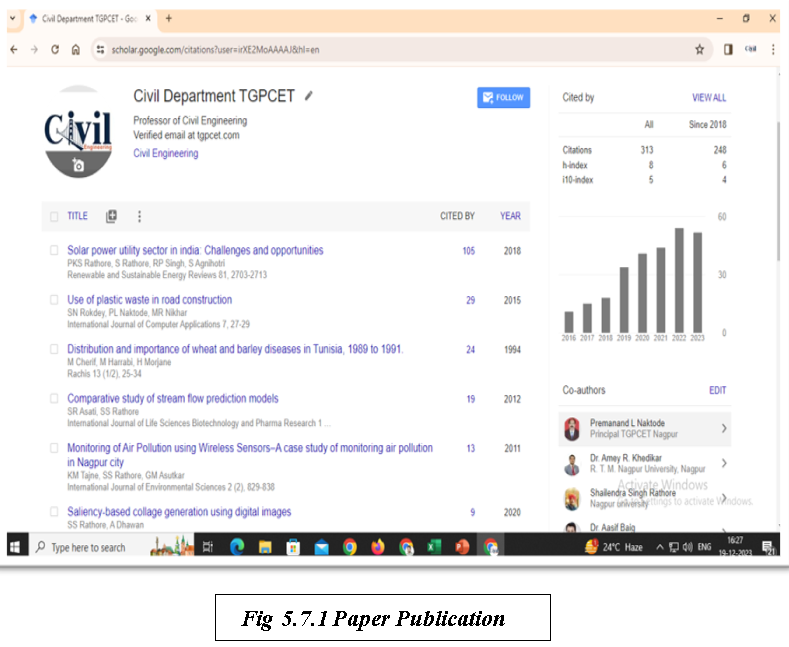Open the VIEW ALL citations link
The height and width of the screenshot is (647, 789).
(709, 98)
